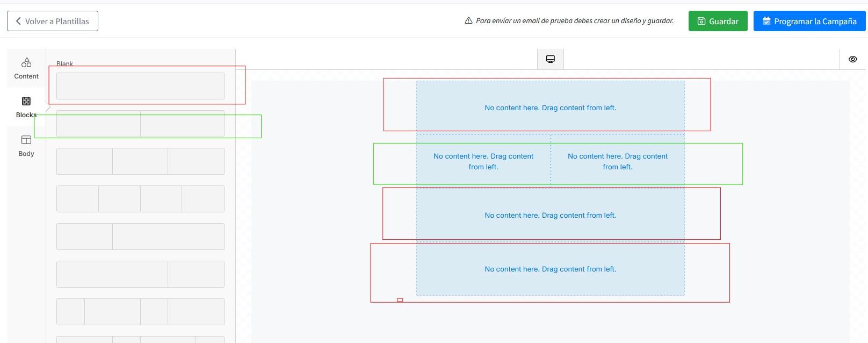Viewport: 868px width, 343px height.
Task: Select right column of two-column canvas row
Action: (x=618, y=161)
